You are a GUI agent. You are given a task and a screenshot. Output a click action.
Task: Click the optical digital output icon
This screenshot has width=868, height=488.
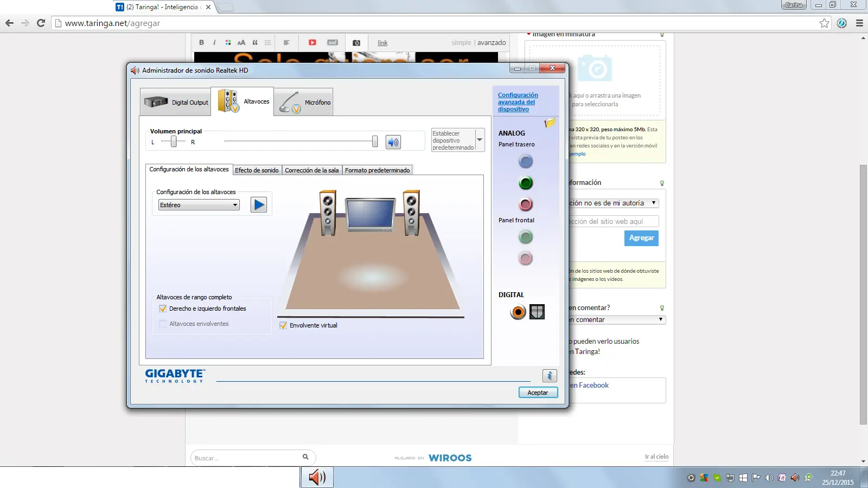pos(537,312)
